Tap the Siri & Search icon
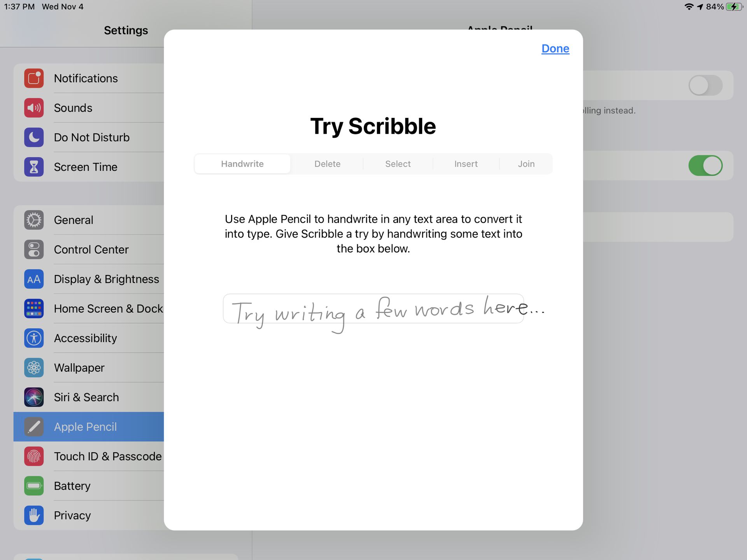Image resolution: width=747 pixels, height=560 pixels. point(34,397)
